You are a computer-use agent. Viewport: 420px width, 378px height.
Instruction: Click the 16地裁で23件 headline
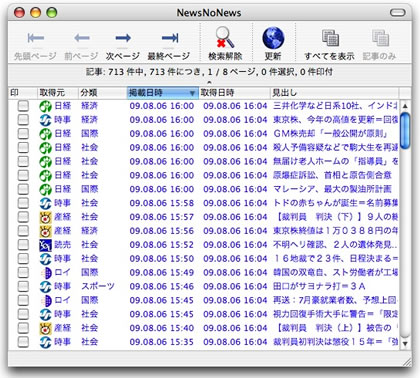[x=335, y=259]
